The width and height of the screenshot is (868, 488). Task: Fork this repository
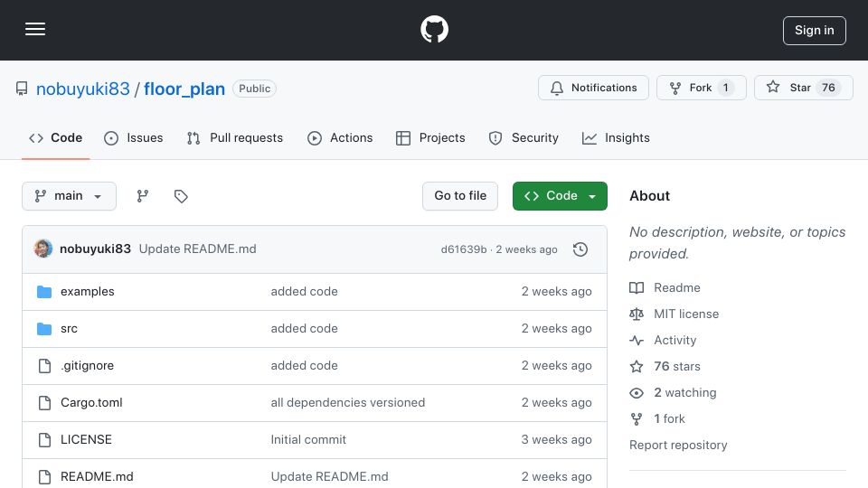point(701,88)
